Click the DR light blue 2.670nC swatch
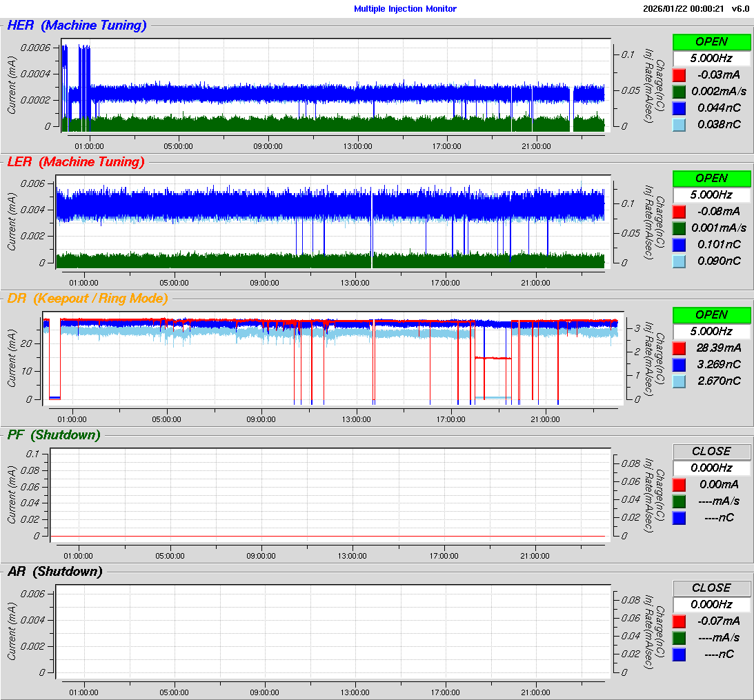 [679, 381]
